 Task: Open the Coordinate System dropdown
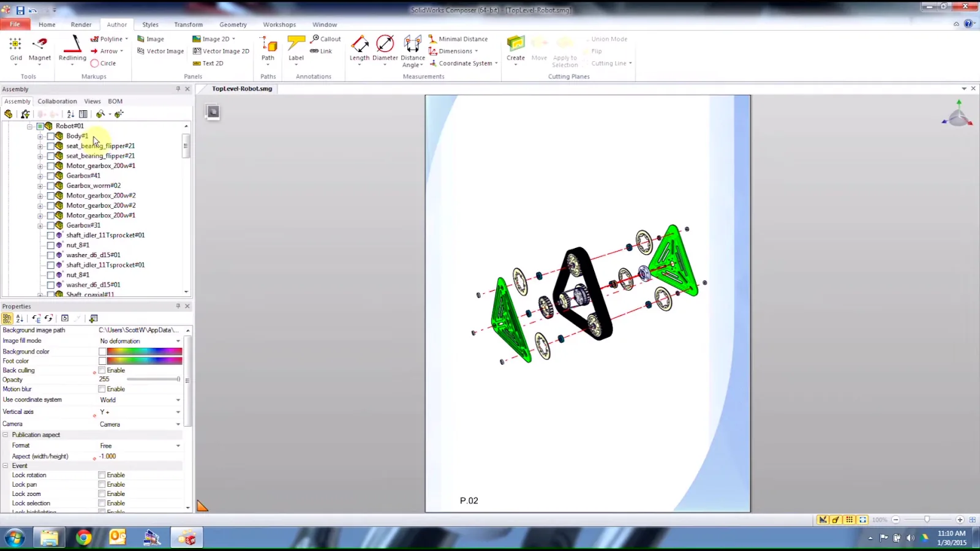(x=464, y=63)
